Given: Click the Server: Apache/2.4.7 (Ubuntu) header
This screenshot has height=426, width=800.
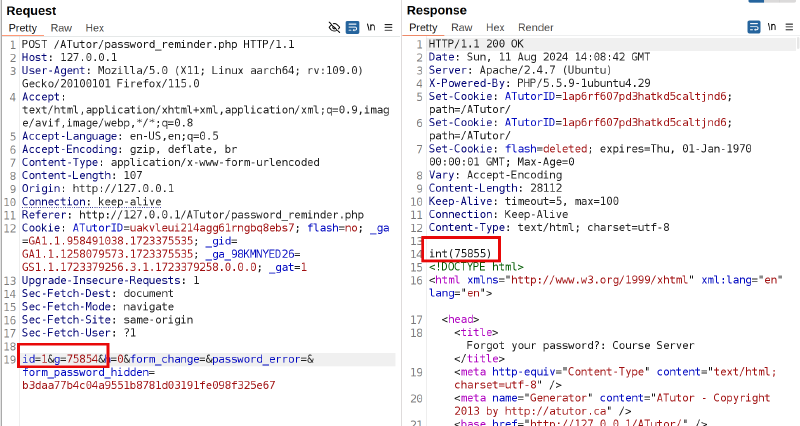Looking at the screenshot, I should pyautogui.click(x=520, y=70).
